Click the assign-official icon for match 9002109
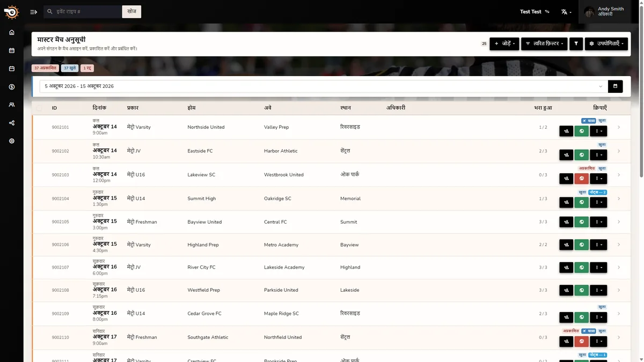 coord(566,317)
